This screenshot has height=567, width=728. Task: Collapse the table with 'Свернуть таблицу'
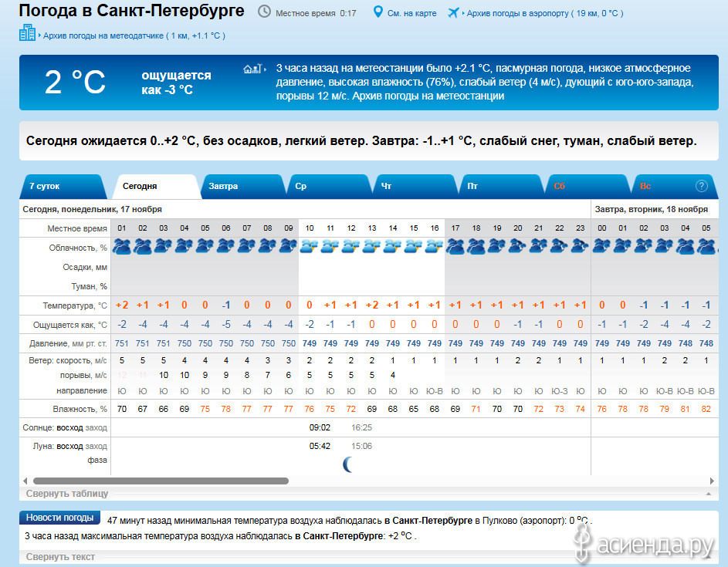(x=67, y=493)
